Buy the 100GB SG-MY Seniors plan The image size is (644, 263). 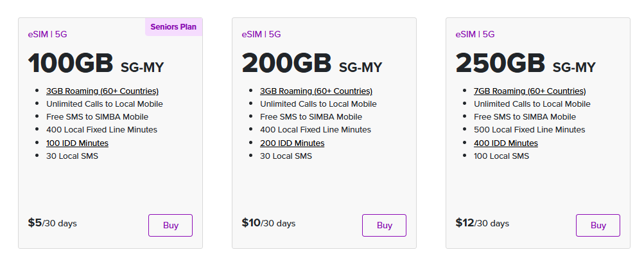click(170, 225)
